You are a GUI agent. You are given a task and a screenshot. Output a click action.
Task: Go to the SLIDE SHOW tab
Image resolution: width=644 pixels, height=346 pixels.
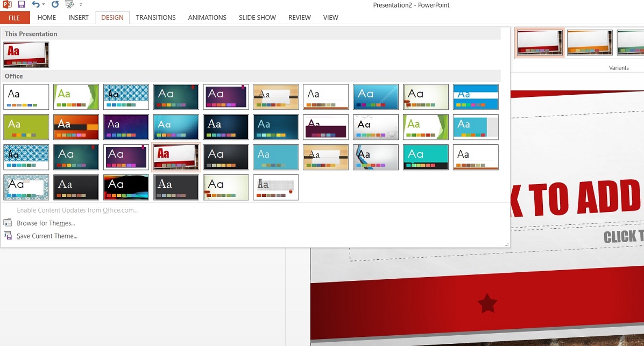pos(257,18)
